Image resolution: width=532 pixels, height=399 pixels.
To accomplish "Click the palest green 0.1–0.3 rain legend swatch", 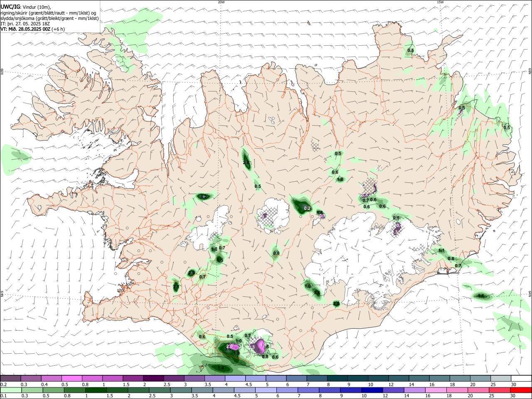I will (11, 390).
